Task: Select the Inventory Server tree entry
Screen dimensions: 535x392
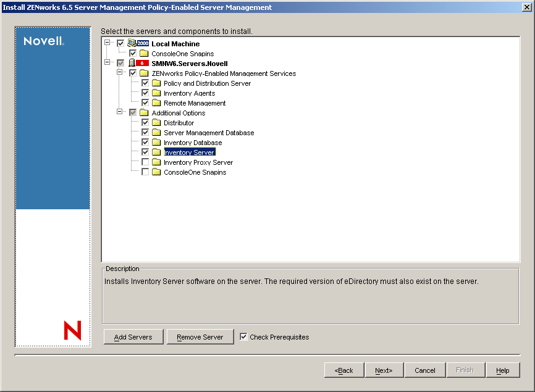Action: click(x=189, y=152)
